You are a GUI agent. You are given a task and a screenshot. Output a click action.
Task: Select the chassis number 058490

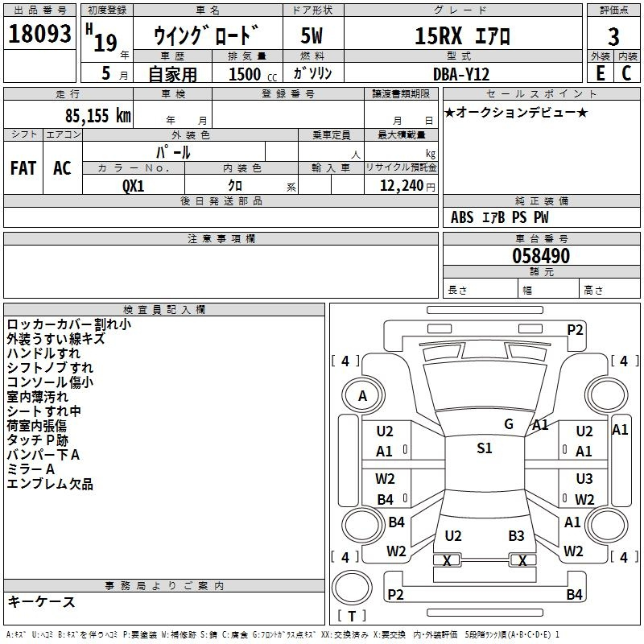(541, 257)
